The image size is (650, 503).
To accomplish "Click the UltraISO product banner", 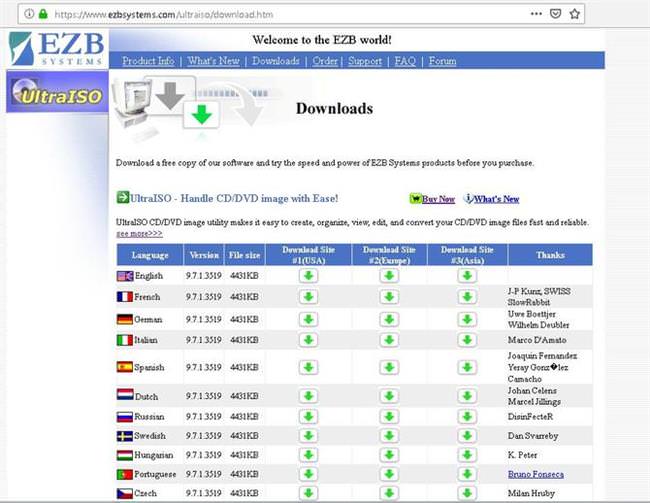I will pos(57,91).
